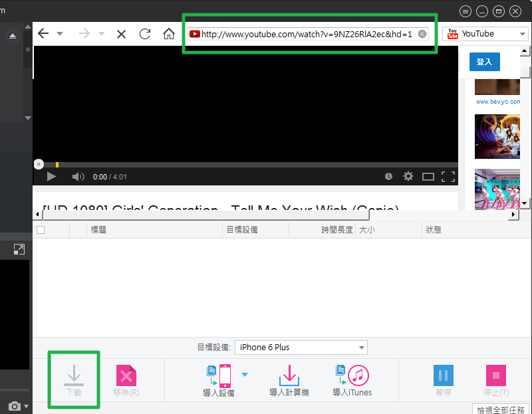Open the iPhone 6 Plus target device dropdown
532x414 pixels.
coord(301,348)
